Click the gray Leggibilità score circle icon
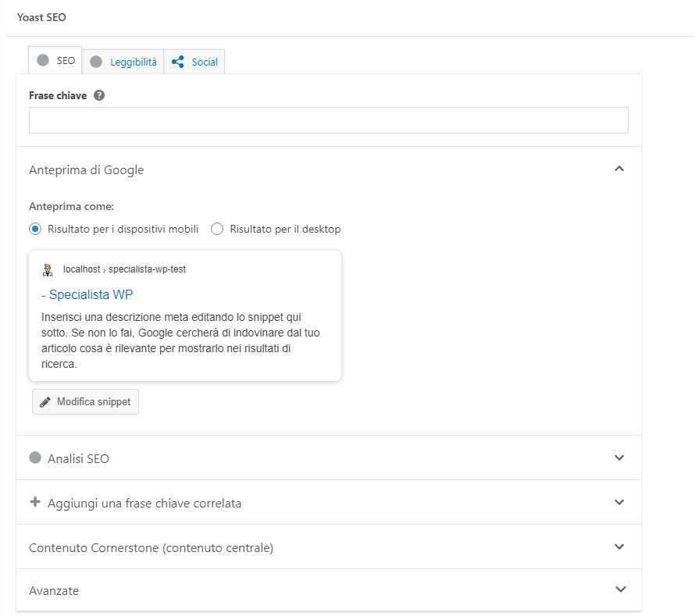Image resolution: width=695 pixels, height=616 pixels. [x=95, y=62]
